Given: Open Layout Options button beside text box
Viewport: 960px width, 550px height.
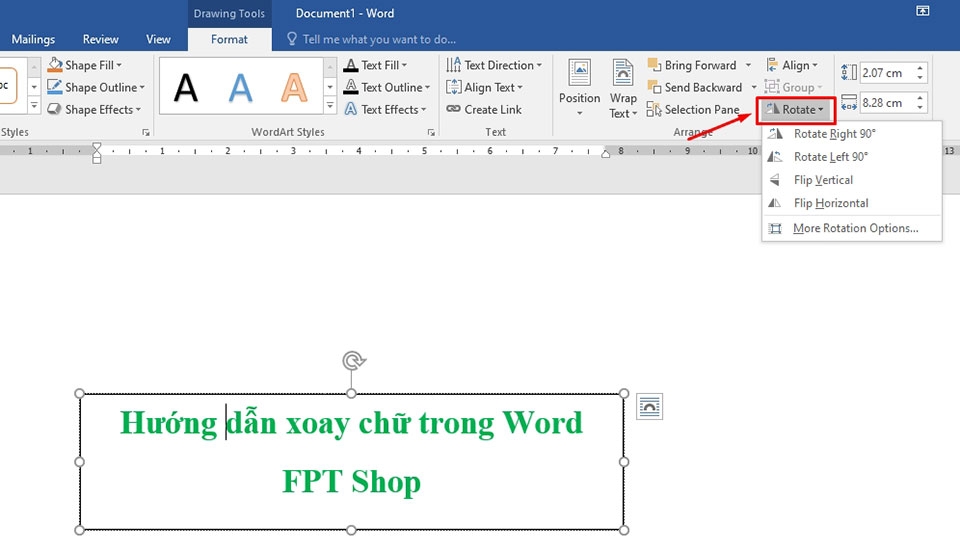Looking at the screenshot, I should point(649,407).
